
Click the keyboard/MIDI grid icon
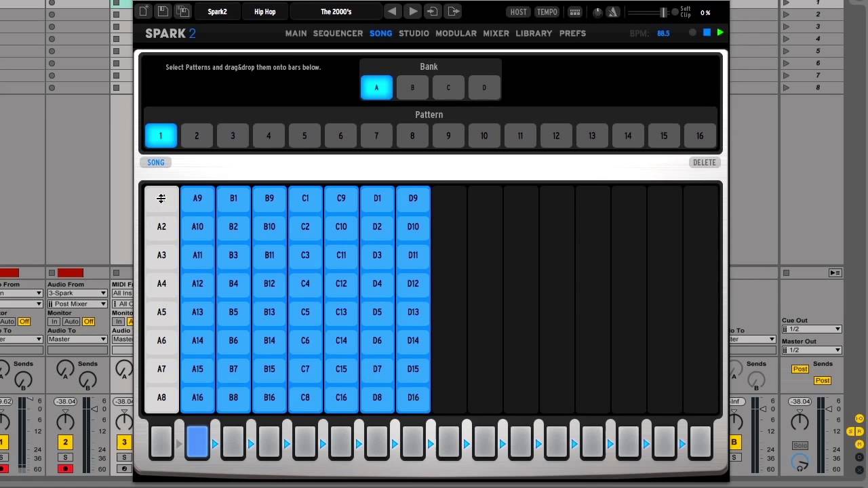click(574, 12)
